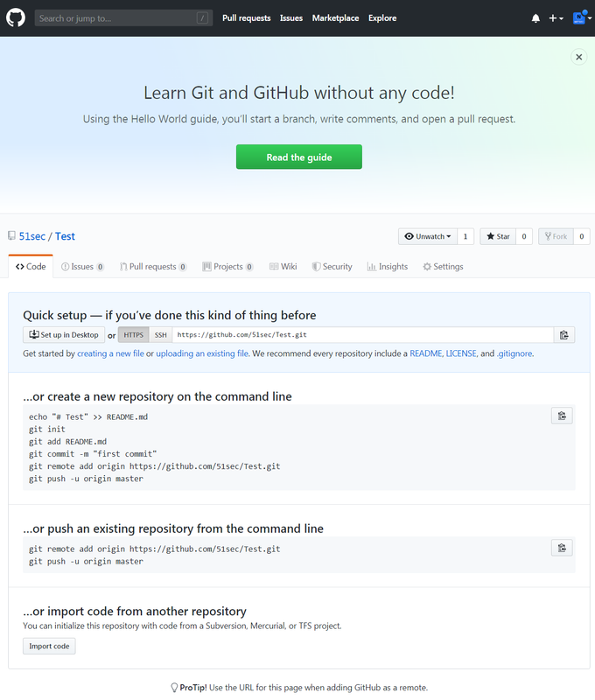Screen dimensions: 595x700
Task: Open Issues in top navigation
Action: click(291, 18)
